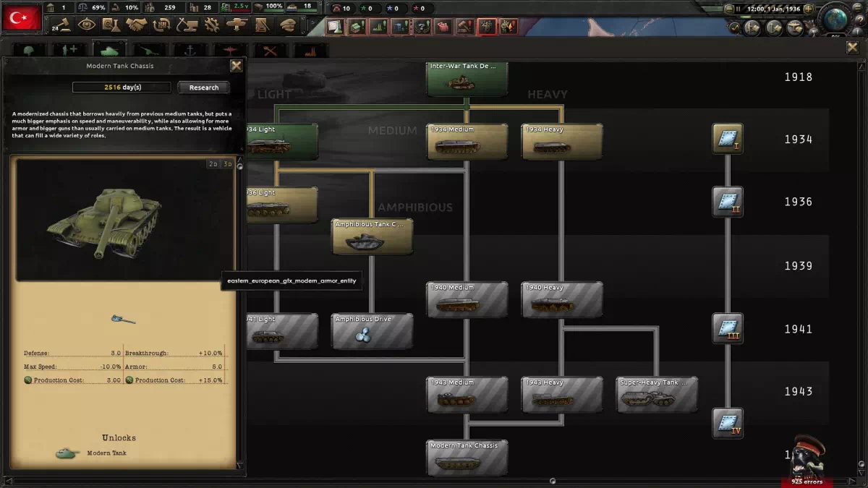The width and height of the screenshot is (868, 488).
Task: Select the armor upgrade IV node
Action: [x=727, y=423]
